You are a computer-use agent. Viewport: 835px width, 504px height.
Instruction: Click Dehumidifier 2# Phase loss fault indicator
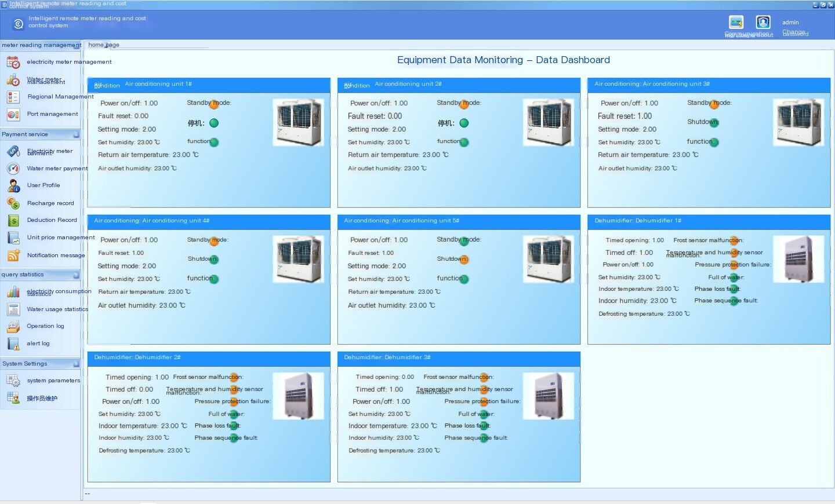pyautogui.click(x=234, y=426)
